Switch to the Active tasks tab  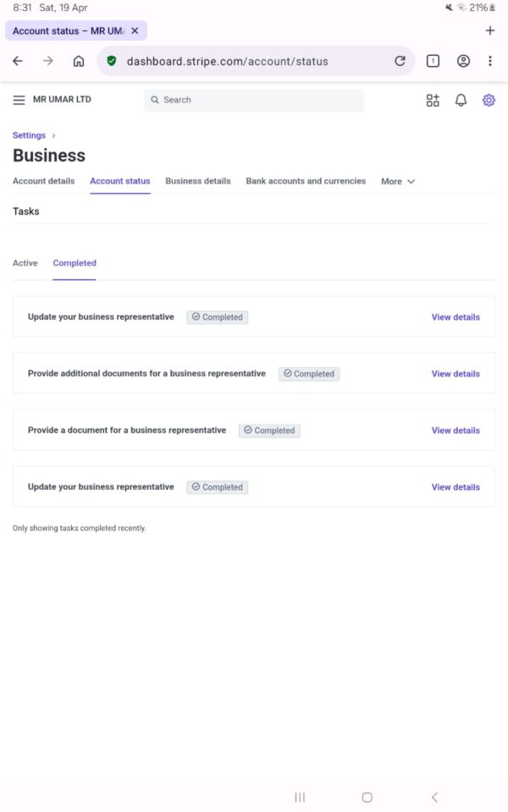(x=25, y=263)
